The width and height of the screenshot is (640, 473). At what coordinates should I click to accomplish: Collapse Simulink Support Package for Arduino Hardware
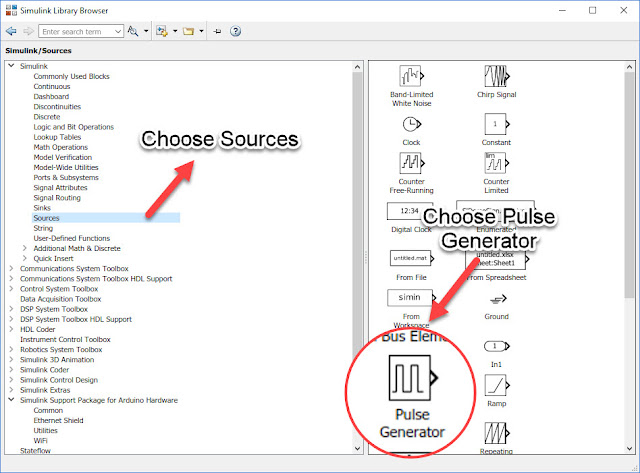[11, 400]
